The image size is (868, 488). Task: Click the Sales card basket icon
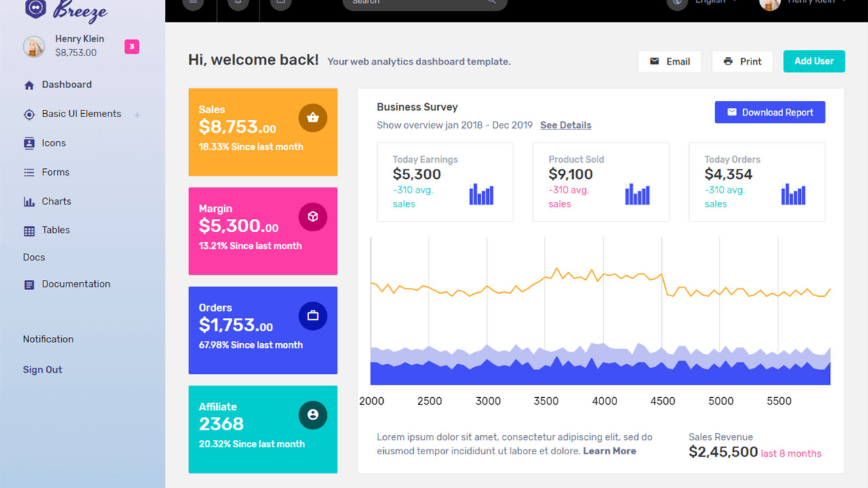pos(313,118)
